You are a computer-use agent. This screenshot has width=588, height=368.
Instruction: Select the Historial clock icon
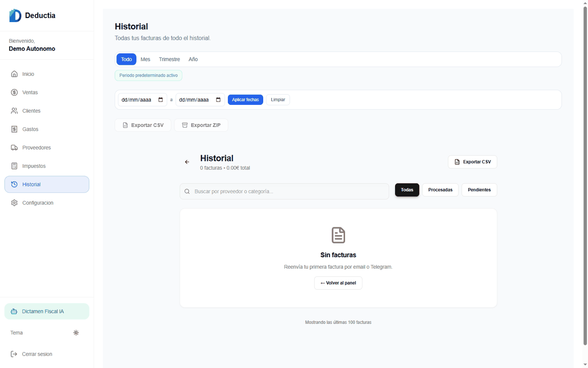coord(14,184)
